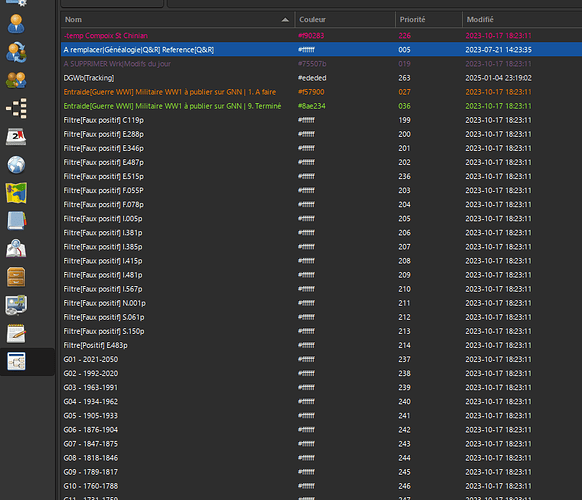Open the Notes notepad icon

16,333
